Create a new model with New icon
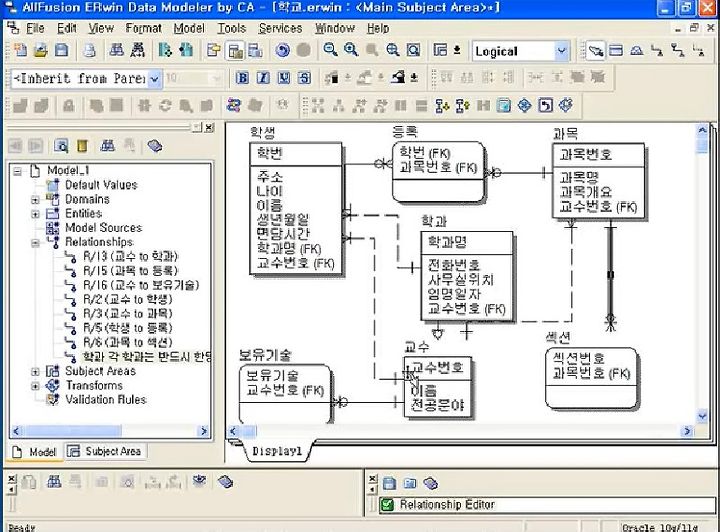The width and height of the screenshot is (720, 532). [20, 50]
